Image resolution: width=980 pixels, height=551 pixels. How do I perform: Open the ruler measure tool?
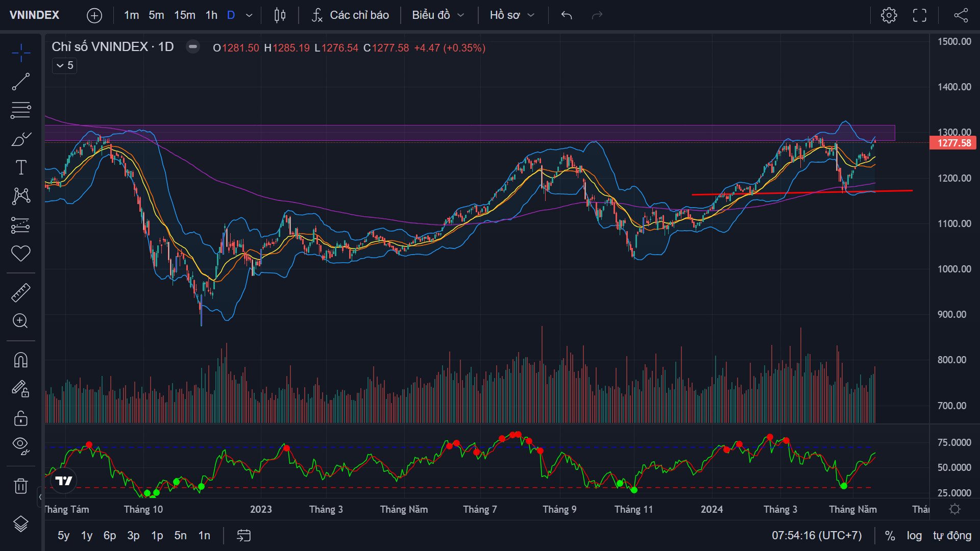(21, 292)
